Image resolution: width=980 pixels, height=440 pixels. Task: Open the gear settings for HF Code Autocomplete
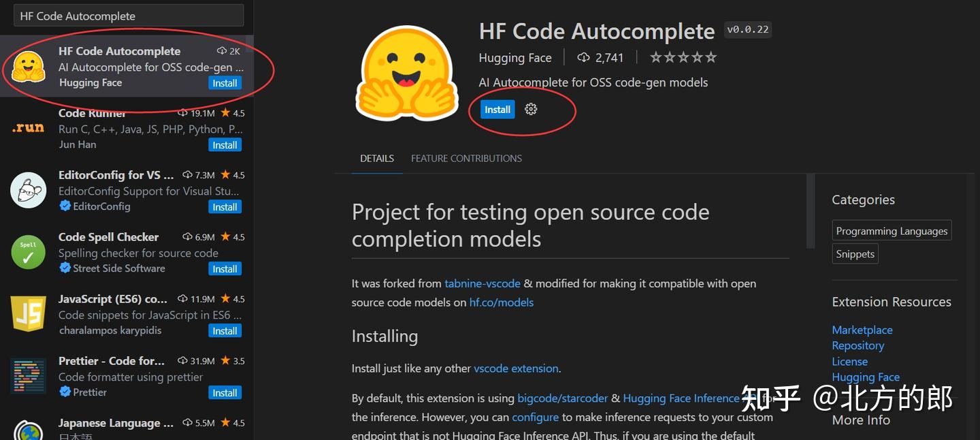point(531,109)
